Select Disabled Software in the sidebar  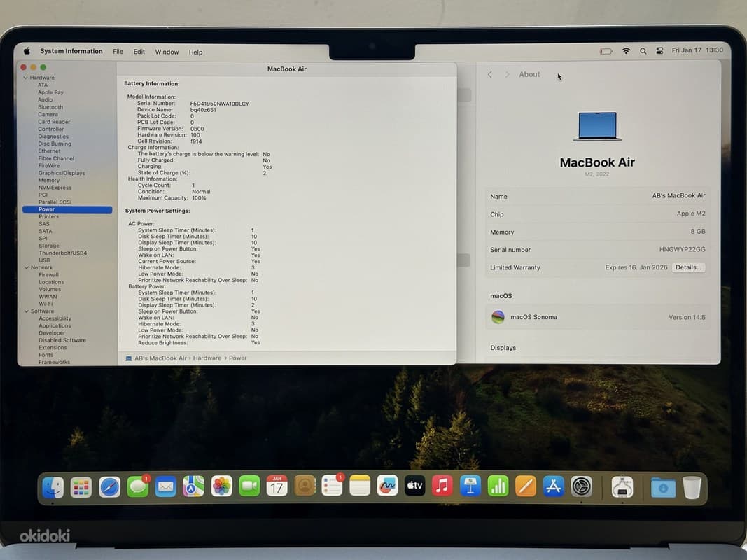pos(62,340)
